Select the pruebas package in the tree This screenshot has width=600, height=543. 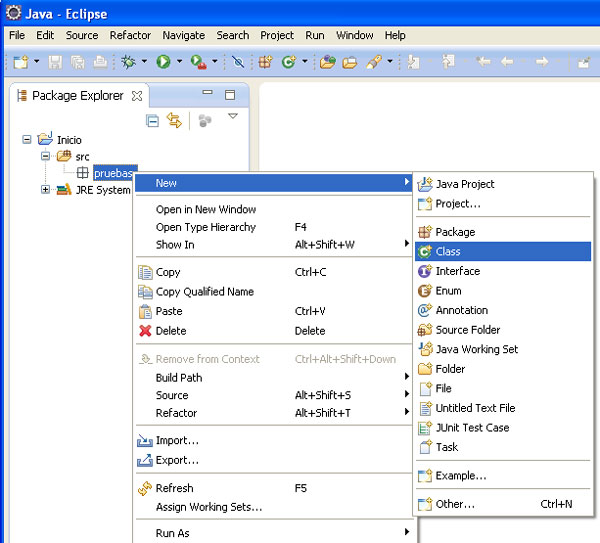113,173
